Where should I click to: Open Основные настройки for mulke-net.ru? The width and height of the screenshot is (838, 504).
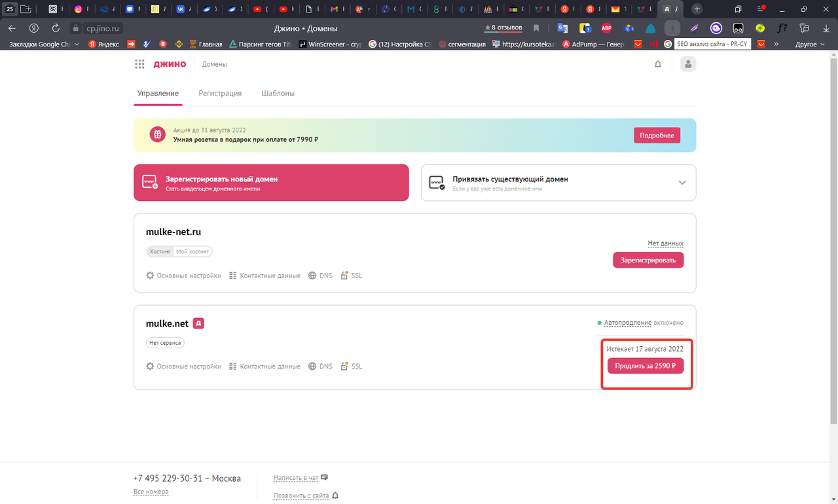183,276
